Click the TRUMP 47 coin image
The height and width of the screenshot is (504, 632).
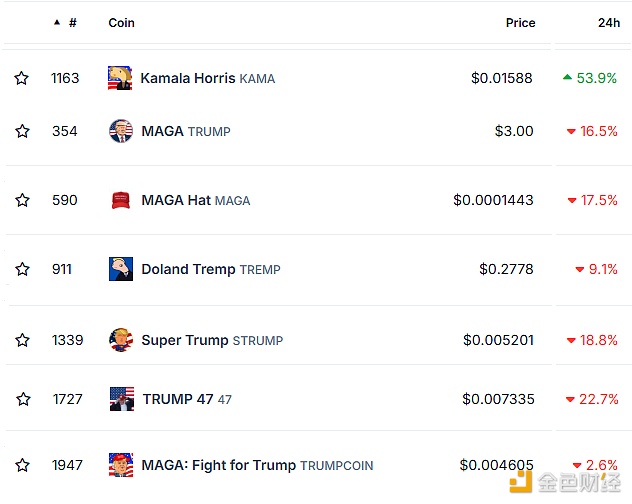point(122,399)
